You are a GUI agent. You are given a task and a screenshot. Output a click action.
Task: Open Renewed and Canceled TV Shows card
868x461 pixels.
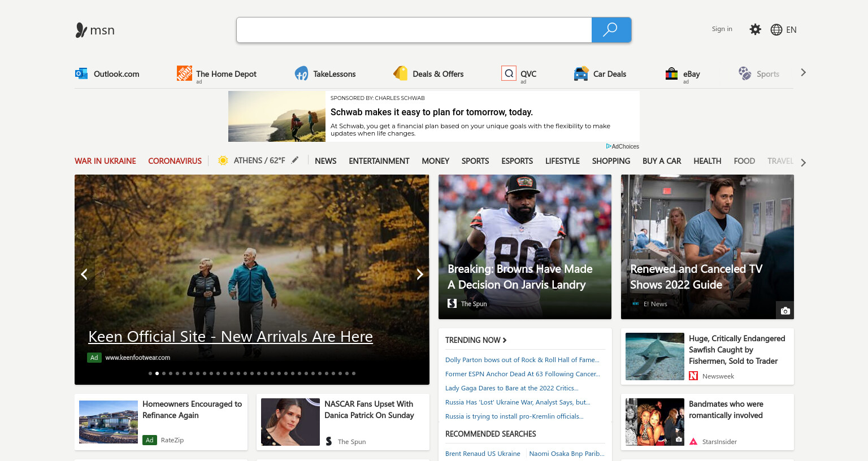(708, 247)
